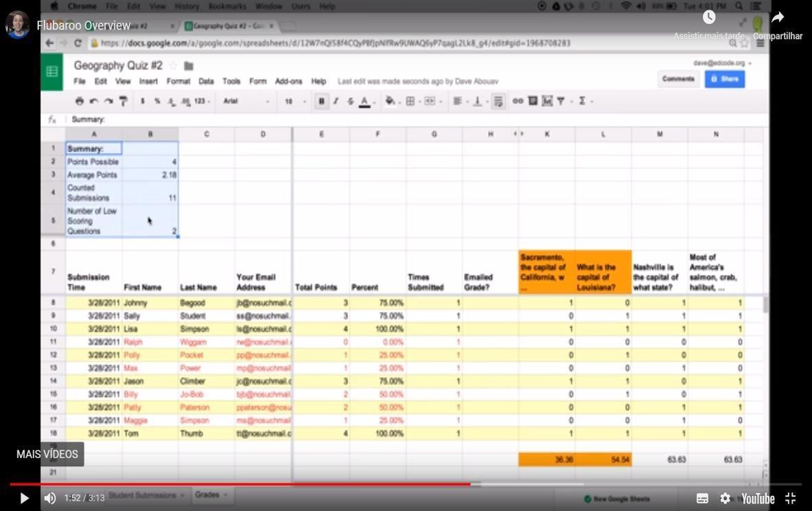The width and height of the screenshot is (812, 511).
Task: Open the video on YouTube
Action: [x=758, y=499]
